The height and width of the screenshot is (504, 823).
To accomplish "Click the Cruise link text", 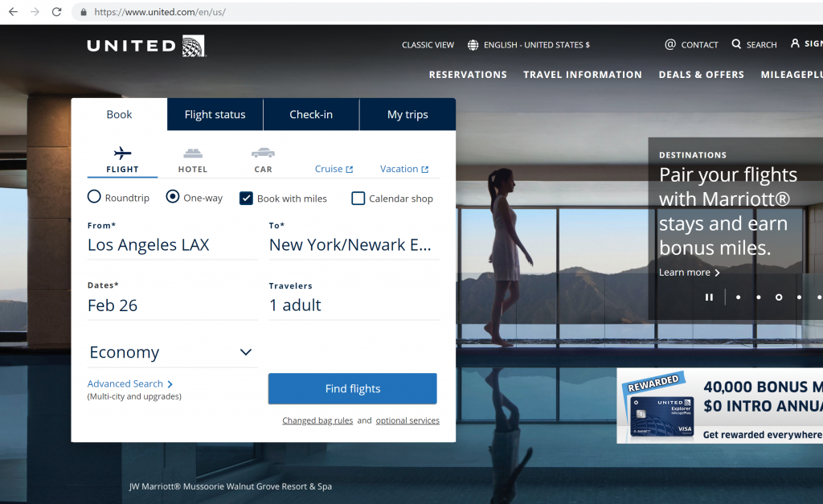I will [x=329, y=169].
